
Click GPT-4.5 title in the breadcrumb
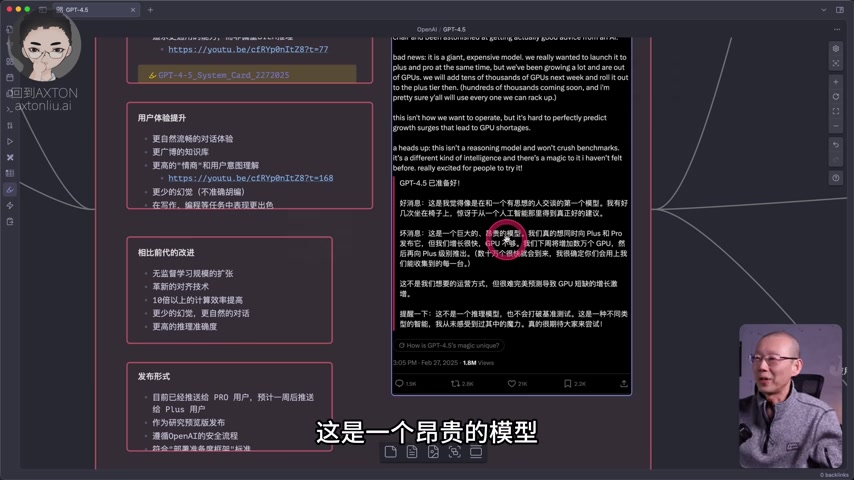454,29
